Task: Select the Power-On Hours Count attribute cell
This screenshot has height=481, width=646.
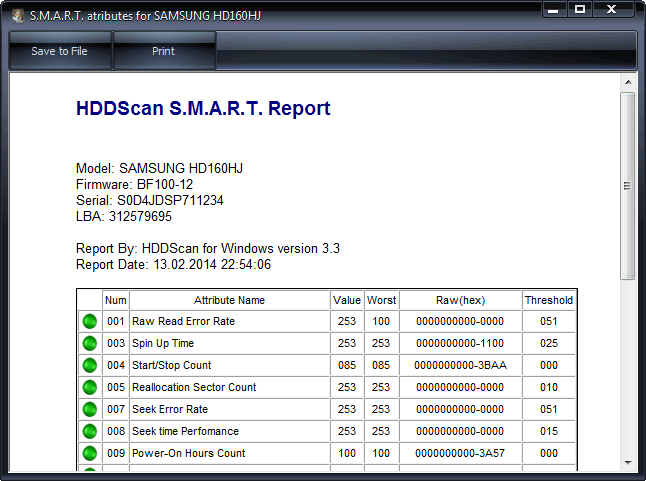Action: [x=229, y=454]
